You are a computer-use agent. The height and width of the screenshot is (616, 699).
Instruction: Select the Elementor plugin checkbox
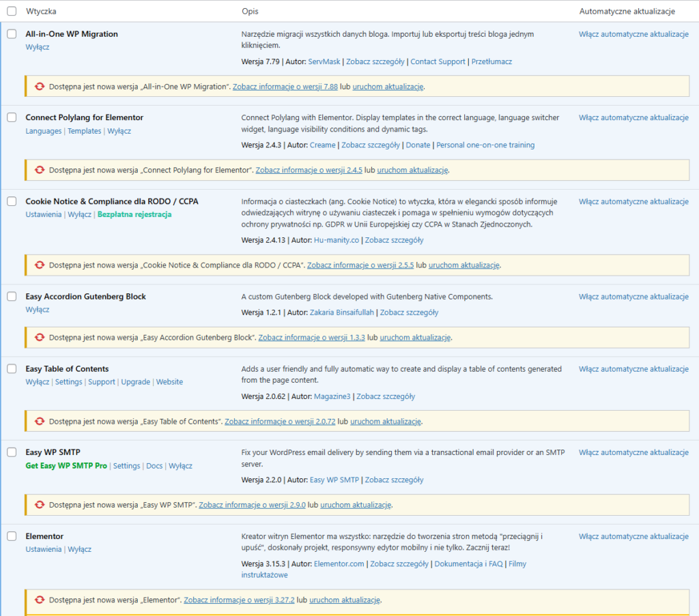(x=12, y=536)
